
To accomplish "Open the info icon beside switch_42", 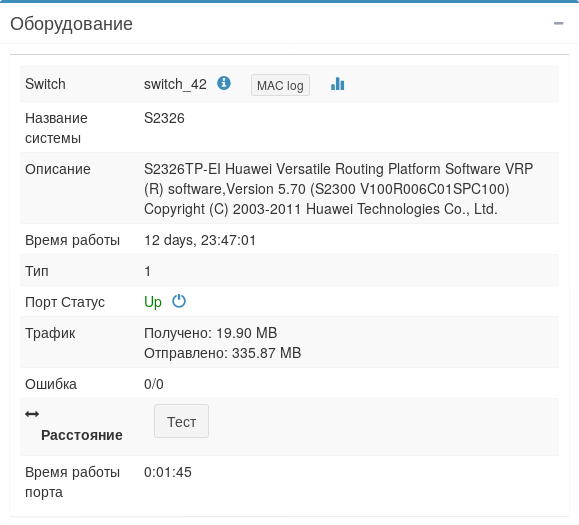I will [x=224, y=83].
